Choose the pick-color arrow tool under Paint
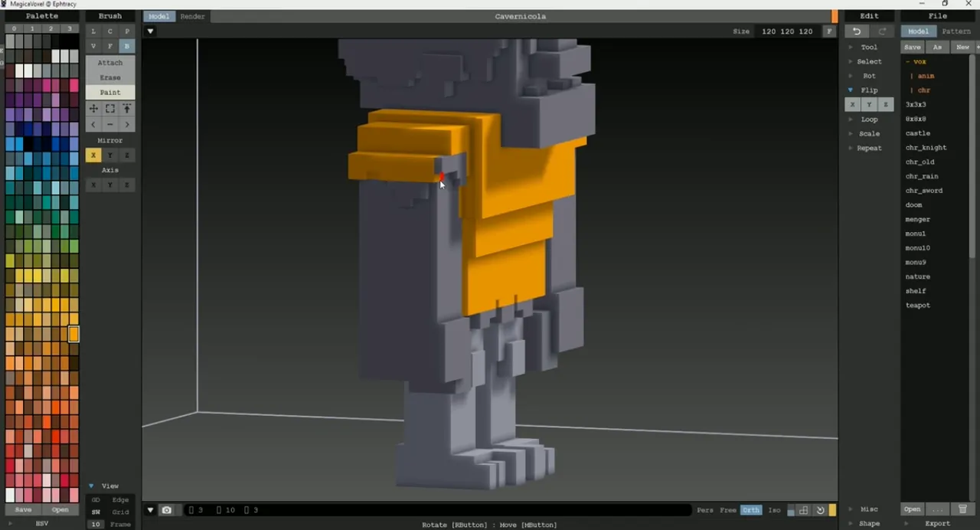Viewport: 980px width, 530px height. point(127,109)
